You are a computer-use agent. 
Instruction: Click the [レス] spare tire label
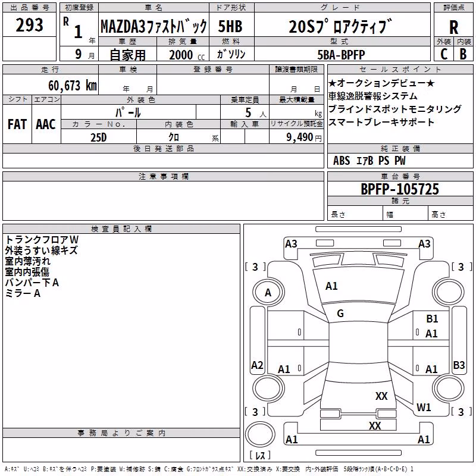(261, 455)
